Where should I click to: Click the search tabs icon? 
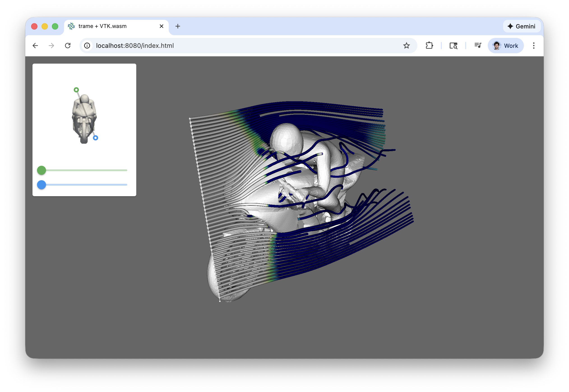(453, 46)
